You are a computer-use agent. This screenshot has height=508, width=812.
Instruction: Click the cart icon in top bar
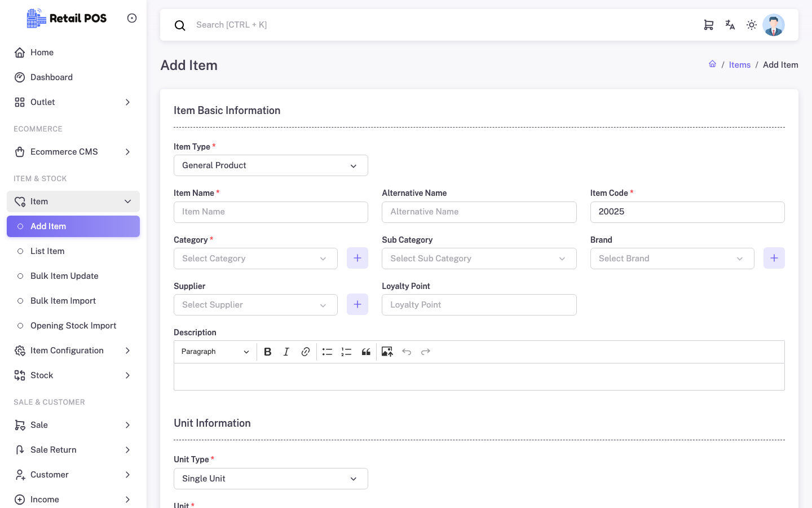point(709,25)
